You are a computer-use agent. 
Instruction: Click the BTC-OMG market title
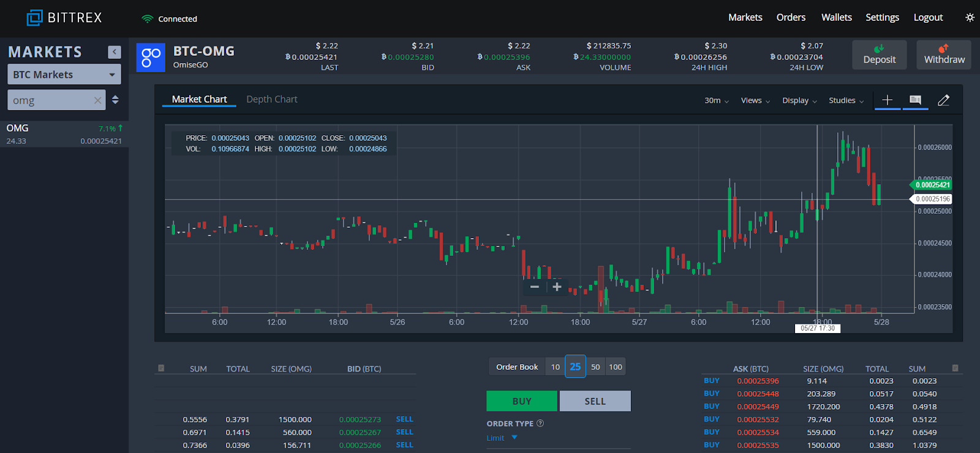pos(204,51)
